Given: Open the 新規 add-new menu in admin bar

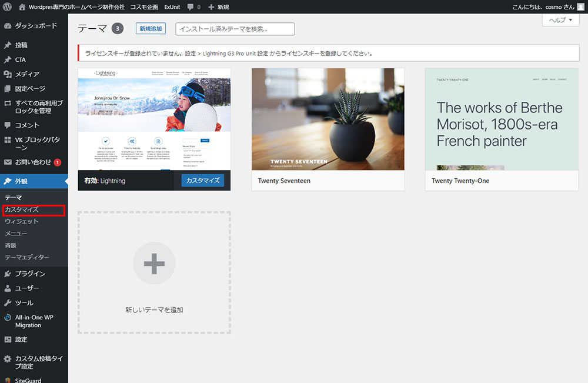Looking at the screenshot, I should 219,7.
